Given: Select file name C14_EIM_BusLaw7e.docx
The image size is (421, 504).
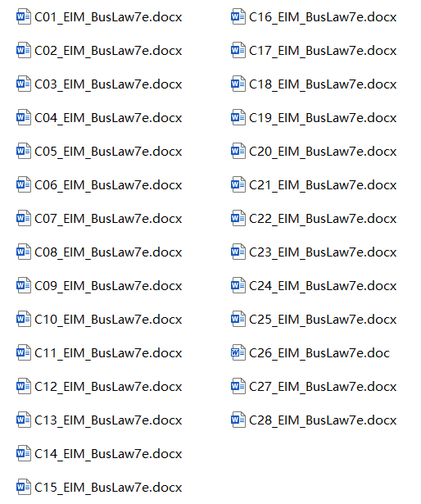Looking at the screenshot, I should point(108,454).
